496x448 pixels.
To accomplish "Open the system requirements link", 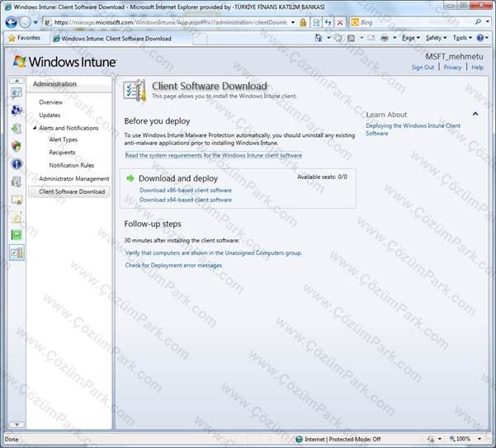I will point(214,155).
